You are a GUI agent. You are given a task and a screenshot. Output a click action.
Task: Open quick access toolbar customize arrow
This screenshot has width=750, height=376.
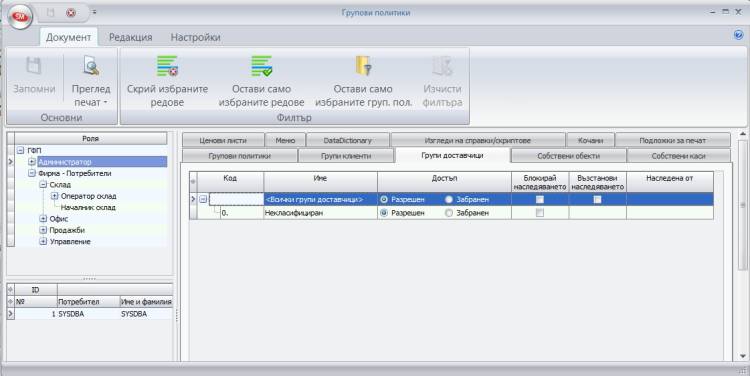pos(94,12)
